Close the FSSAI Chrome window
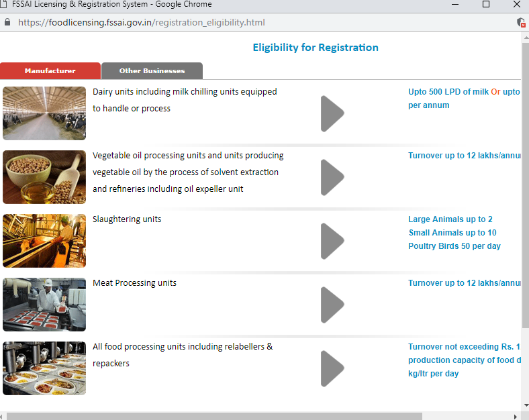529x420 pixels. click(x=517, y=5)
